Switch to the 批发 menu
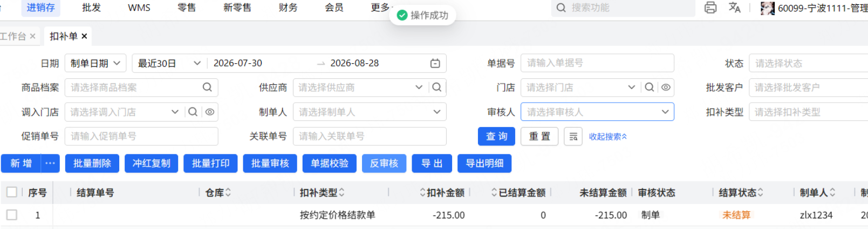Screen dimensions: 868x229 tap(91, 8)
